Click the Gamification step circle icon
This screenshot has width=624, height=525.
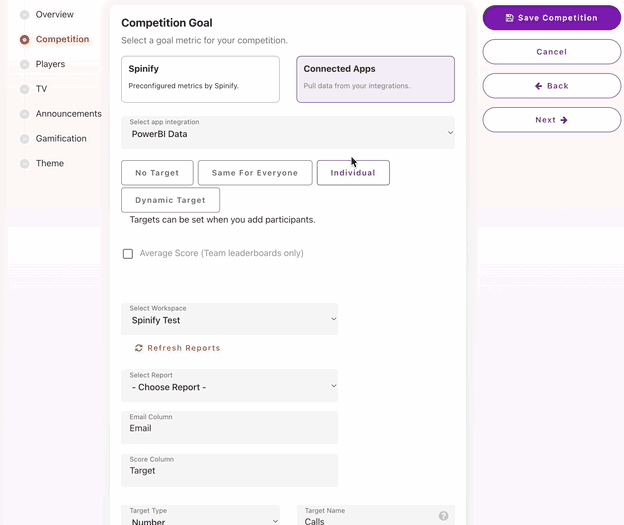(x=25, y=139)
